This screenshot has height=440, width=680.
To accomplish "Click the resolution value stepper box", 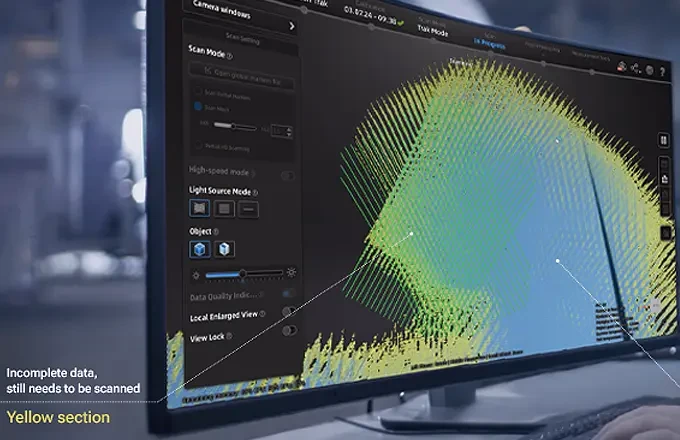I will [281, 131].
